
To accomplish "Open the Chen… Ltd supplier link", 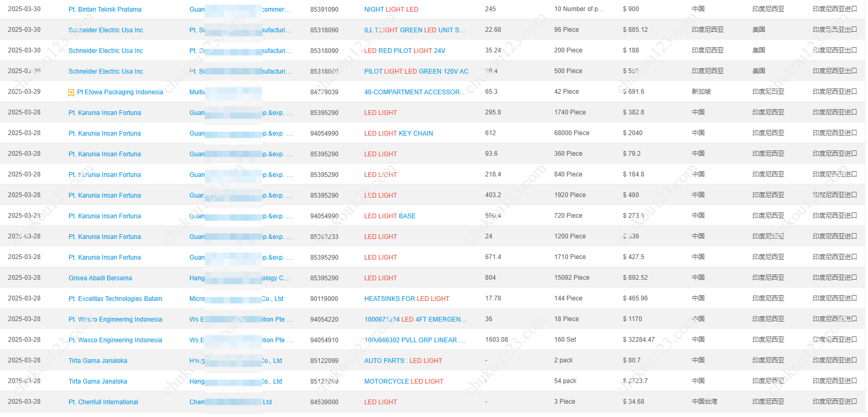I will pyautogui.click(x=230, y=402).
